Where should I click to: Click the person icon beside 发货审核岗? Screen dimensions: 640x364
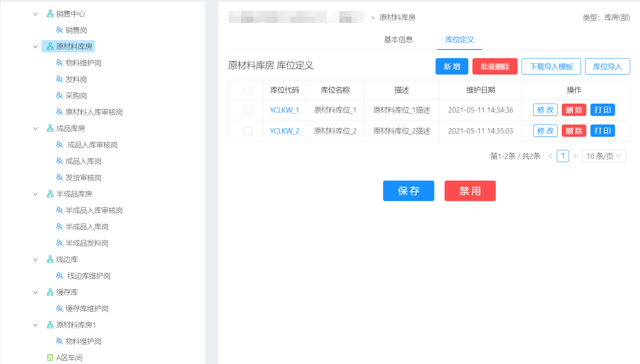coord(59,178)
